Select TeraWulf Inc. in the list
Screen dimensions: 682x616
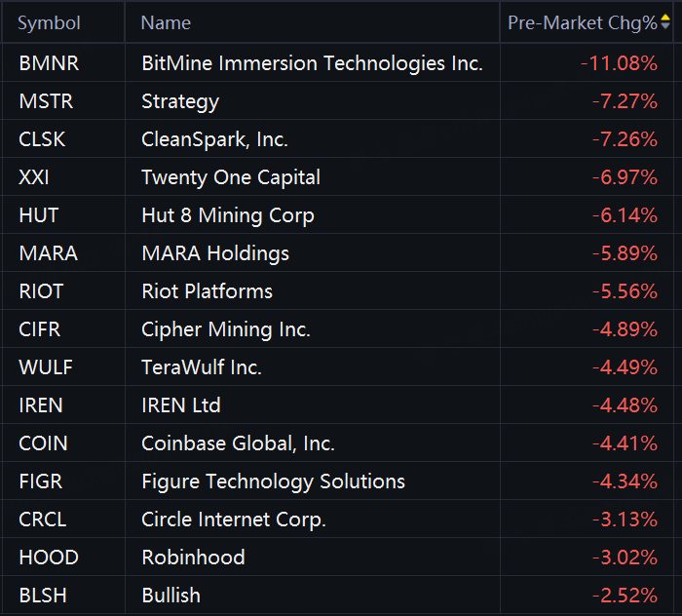pyautogui.click(x=202, y=367)
